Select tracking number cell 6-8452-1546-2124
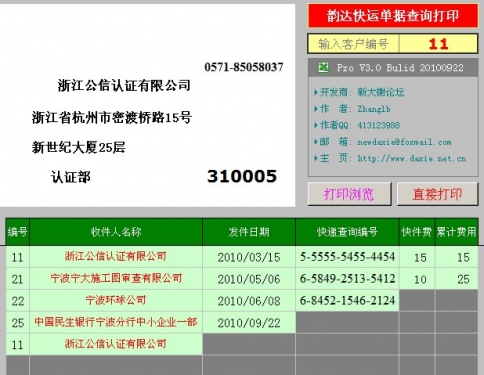The height and width of the screenshot is (375, 484). [347, 300]
